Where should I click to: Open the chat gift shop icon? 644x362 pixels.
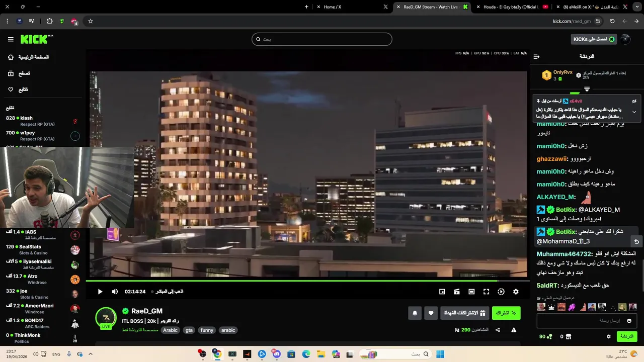pos(569,336)
